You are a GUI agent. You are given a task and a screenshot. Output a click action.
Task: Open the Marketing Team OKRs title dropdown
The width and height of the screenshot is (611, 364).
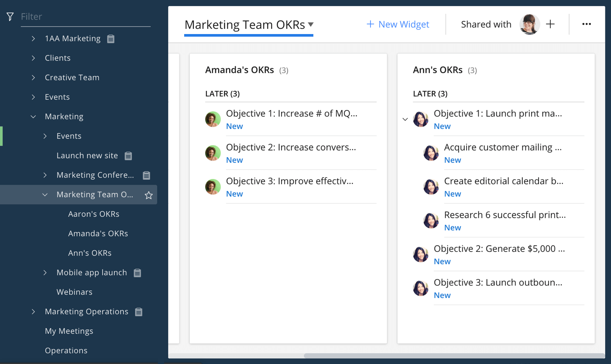click(x=310, y=25)
